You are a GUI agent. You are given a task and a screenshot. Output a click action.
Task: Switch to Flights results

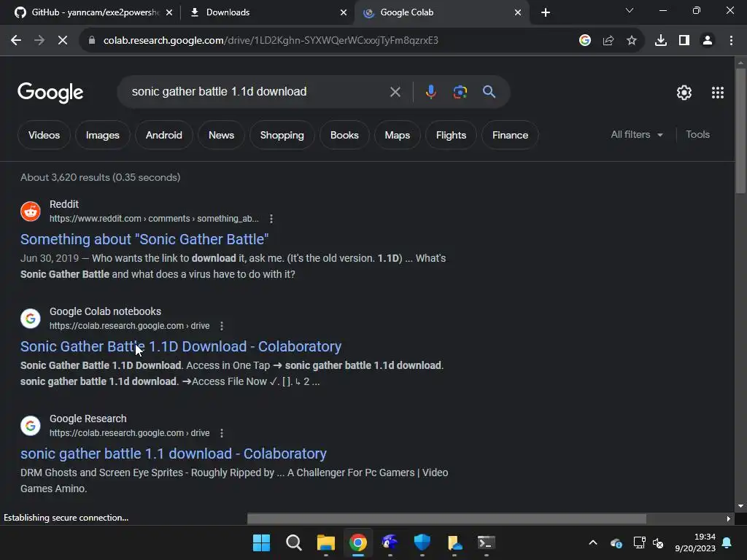(x=451, y=135)
